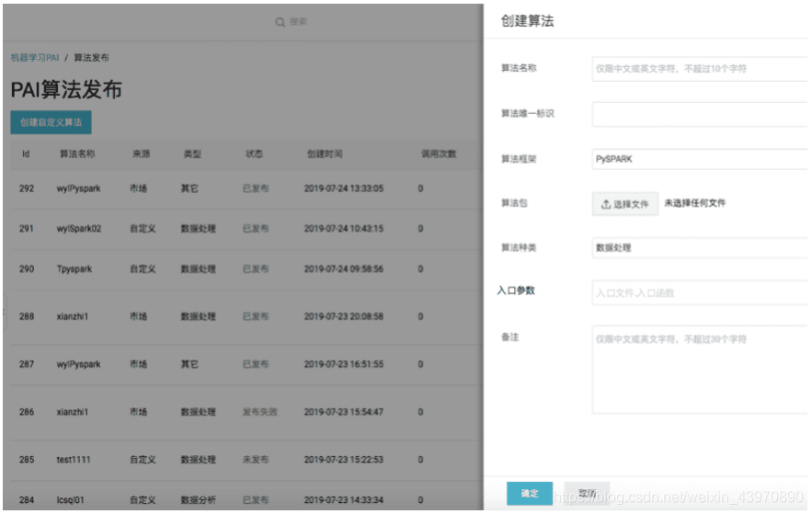Click the 状态 column header
Image resolution: width=812 pixels, height=514 pixels.
[255, 154]
